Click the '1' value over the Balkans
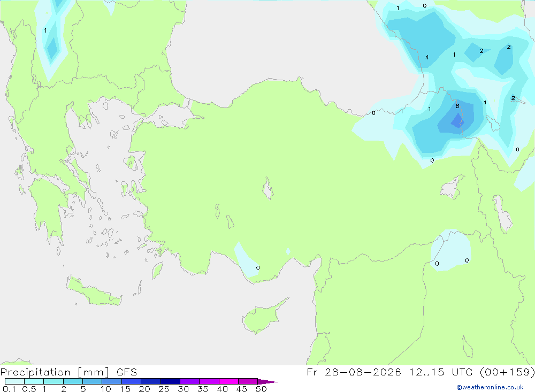 tap(45, 30)
